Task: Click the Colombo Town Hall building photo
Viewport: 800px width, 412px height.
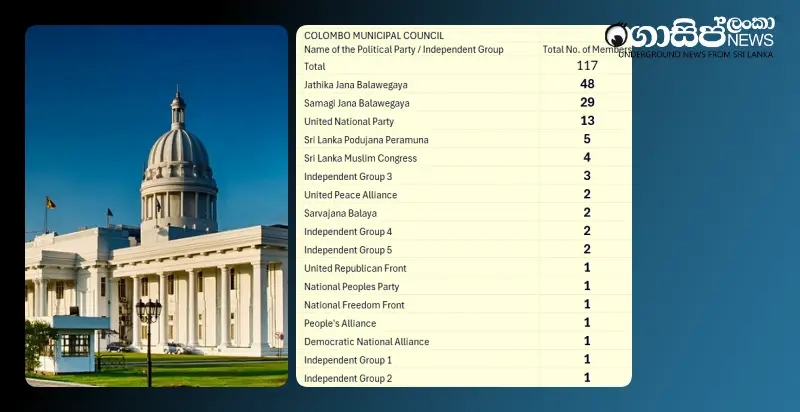Action: (x=156, y=206)
